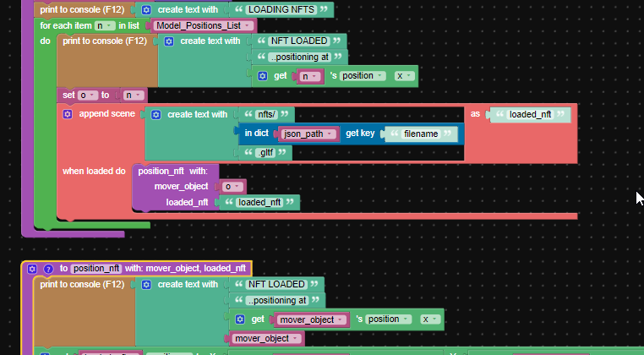Viewport: 644px width, 355px height.
Task: Edit the .gltf text field
Action: [x=265, y=152]
